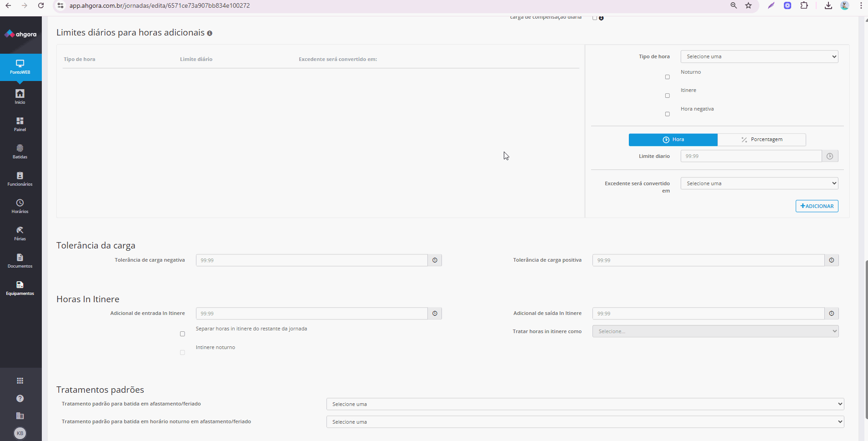Screen dimensions: 868x441
Task: Enable the Hora negativa checkbox
Action: tap(667, 114)
